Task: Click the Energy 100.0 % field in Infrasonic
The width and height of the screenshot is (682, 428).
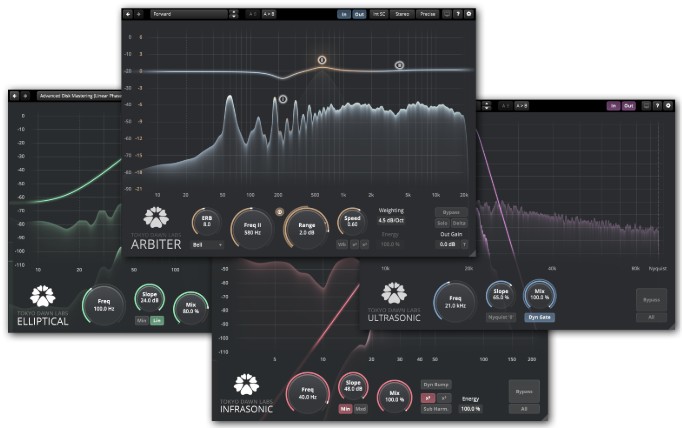Action: 471,409
